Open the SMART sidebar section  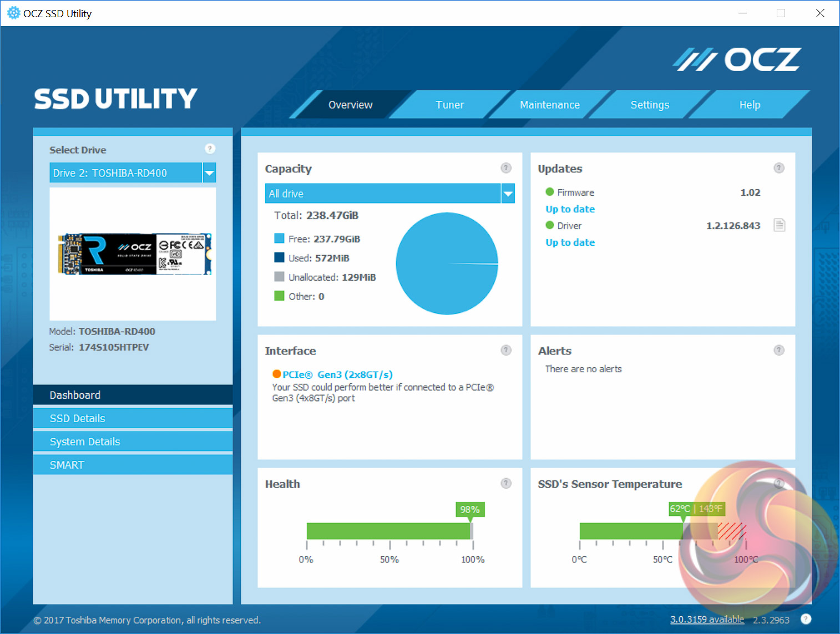[x=133, y=465]
